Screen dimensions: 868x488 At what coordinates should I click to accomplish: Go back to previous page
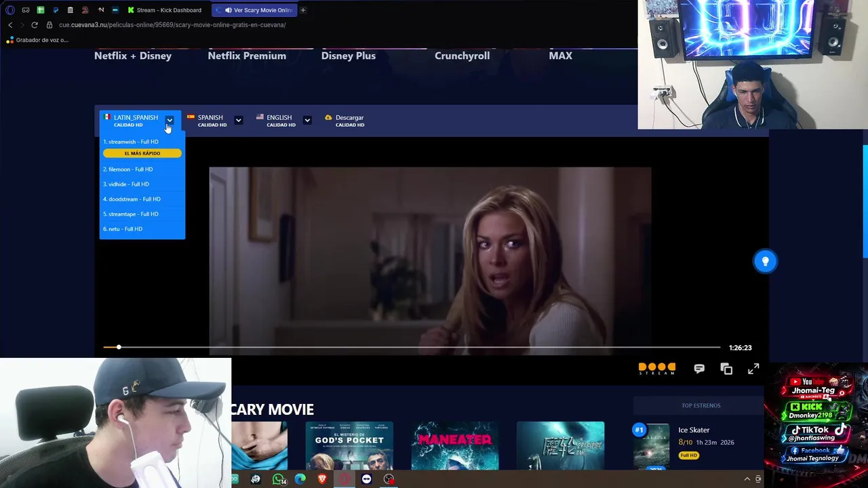(x=10, y=25)
